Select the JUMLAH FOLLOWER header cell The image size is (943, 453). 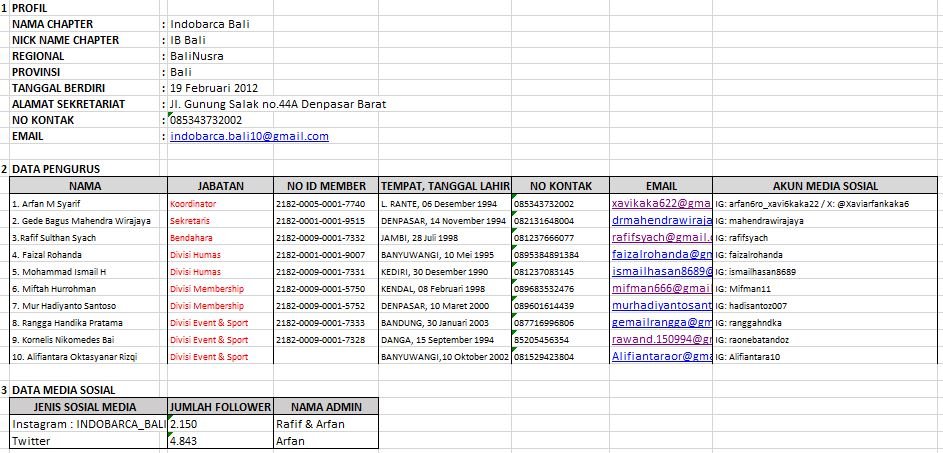tap(221, 407)
